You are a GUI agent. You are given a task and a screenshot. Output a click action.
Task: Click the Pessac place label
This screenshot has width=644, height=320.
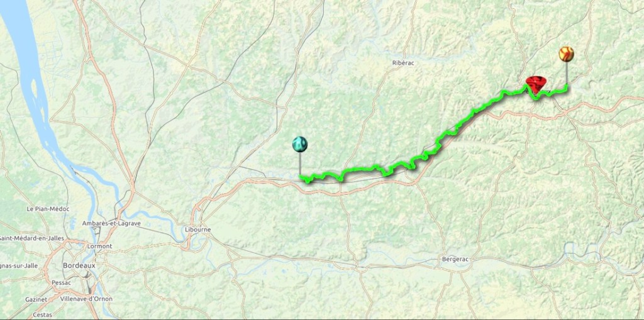point(61,283)
